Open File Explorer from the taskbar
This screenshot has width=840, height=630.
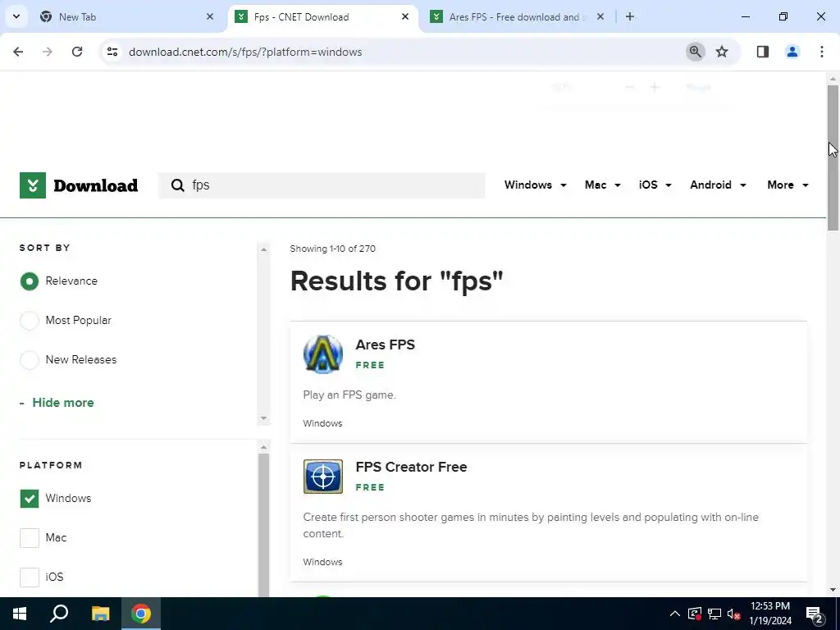click(100, 614)
